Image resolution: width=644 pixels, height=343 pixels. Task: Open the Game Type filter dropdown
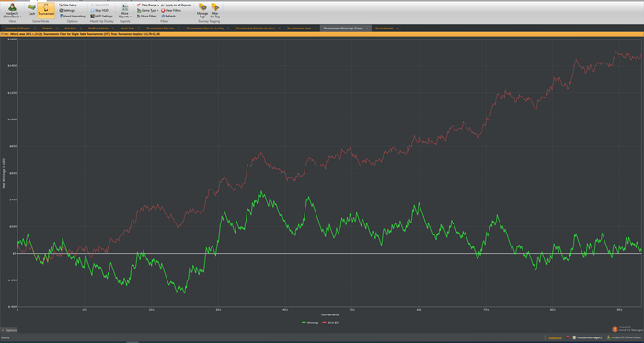[x=148, y=10]
